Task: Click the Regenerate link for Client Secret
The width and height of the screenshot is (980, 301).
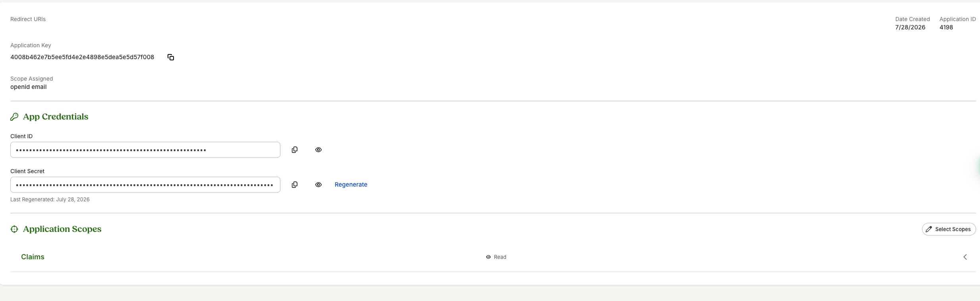Action: pos(351,185)
